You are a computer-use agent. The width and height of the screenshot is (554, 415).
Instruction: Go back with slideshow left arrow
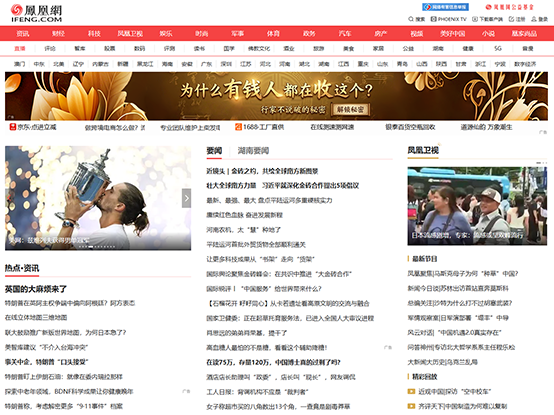(9, 198)
